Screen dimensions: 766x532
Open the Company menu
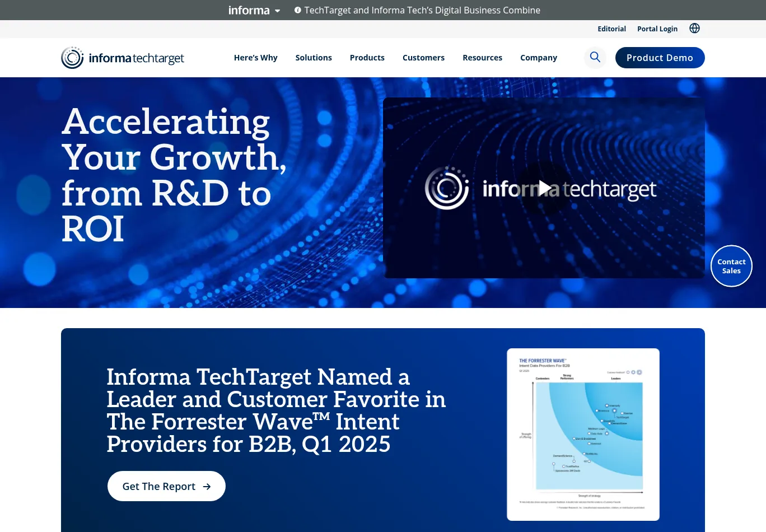pyautogui.click(x=538, y=58)
